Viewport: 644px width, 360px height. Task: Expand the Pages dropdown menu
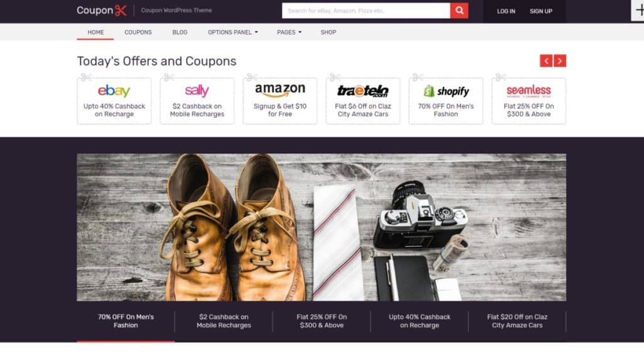tap(289, 32)
